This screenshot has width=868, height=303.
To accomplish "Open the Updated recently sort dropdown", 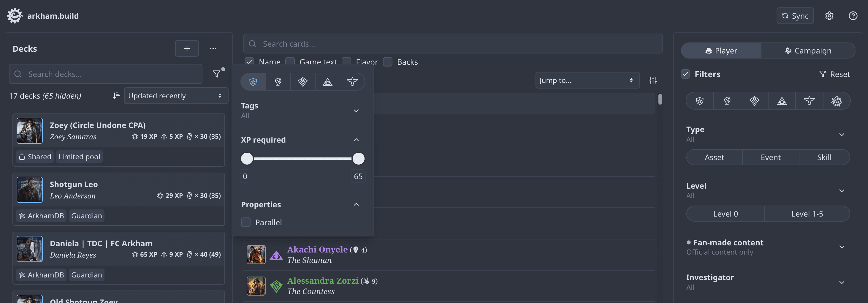I will 175,96.
